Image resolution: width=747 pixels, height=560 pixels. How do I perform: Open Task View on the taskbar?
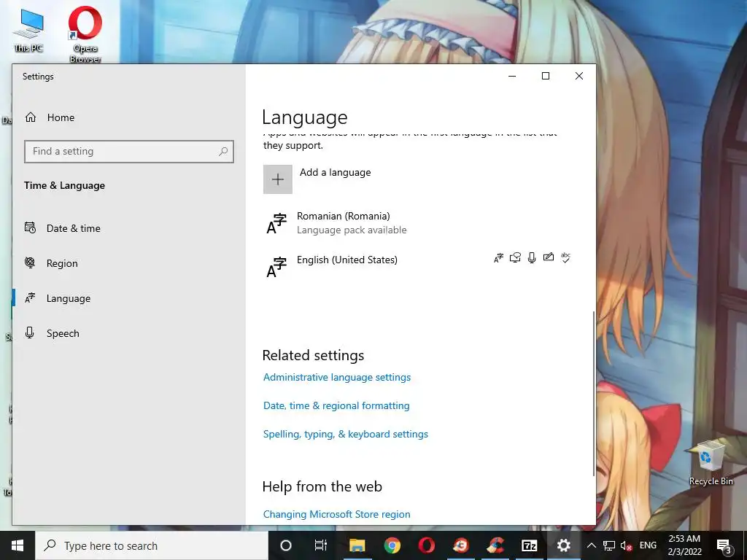pos(321,545)
